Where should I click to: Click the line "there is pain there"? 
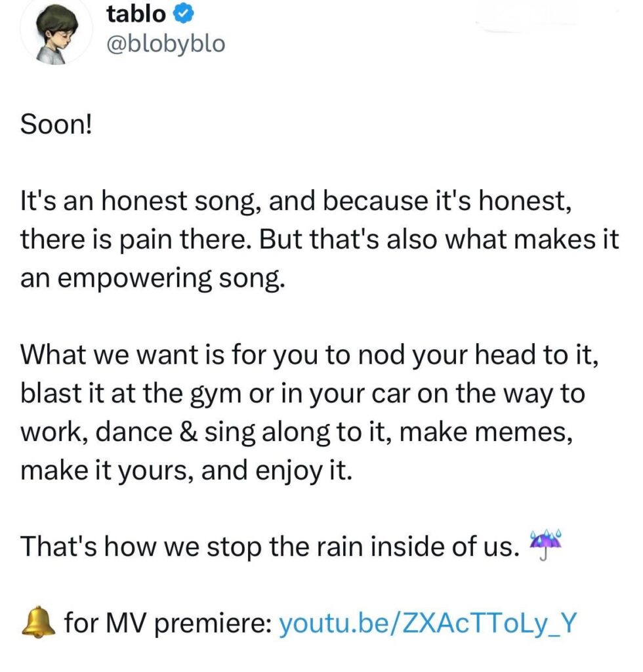320,240
